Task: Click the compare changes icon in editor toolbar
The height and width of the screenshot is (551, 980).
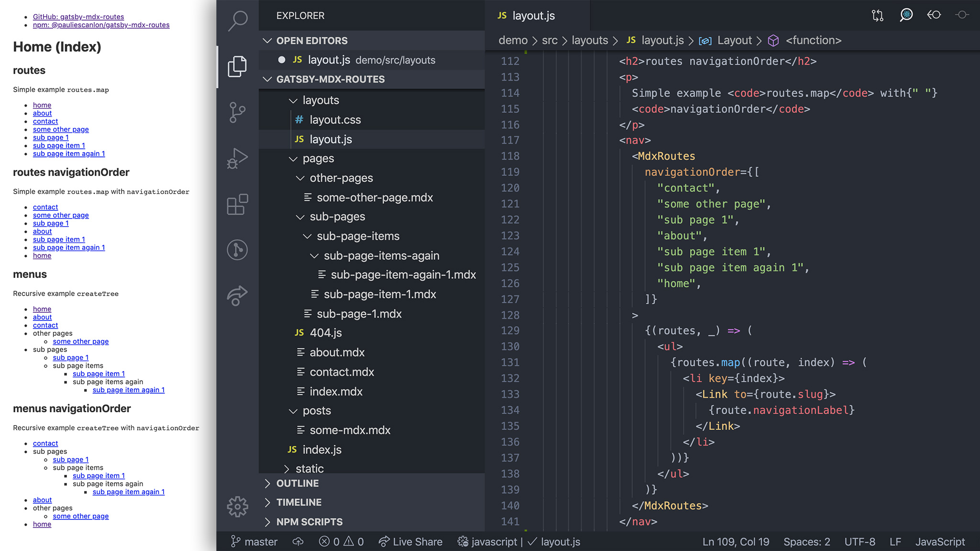Action: click(878, 15)
